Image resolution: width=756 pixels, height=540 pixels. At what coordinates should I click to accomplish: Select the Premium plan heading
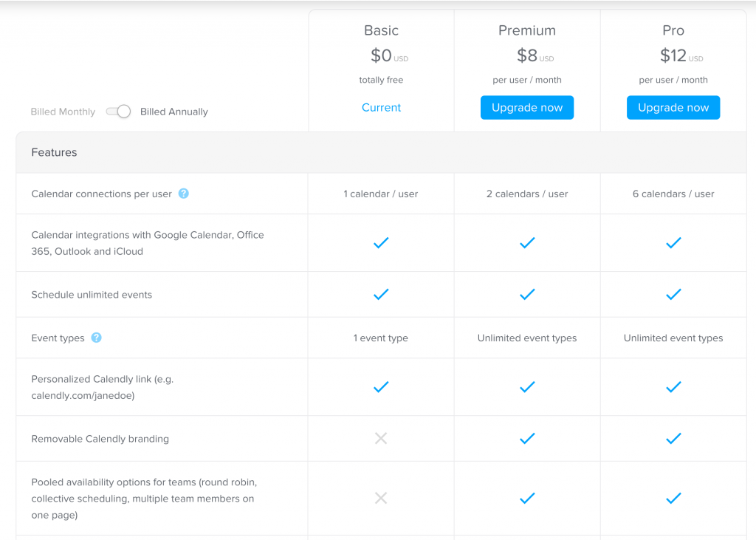point(527,30)
